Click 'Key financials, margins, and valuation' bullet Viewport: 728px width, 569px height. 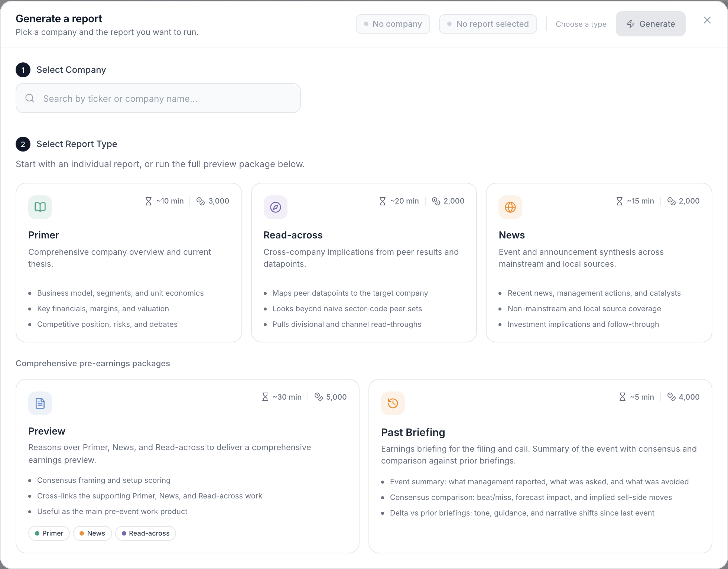click(x=103, y=309)
